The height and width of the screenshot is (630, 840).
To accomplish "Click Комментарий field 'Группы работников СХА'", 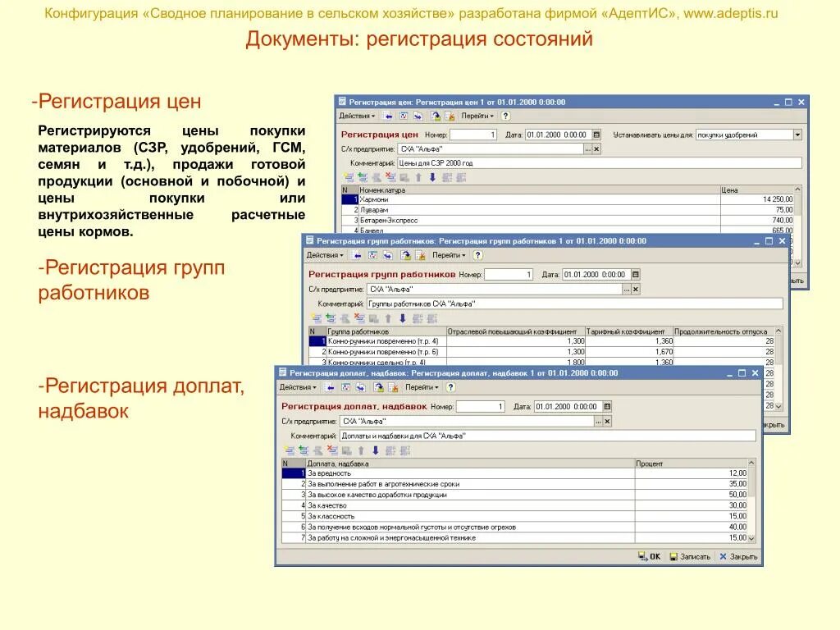I will [x=575, y=304].
